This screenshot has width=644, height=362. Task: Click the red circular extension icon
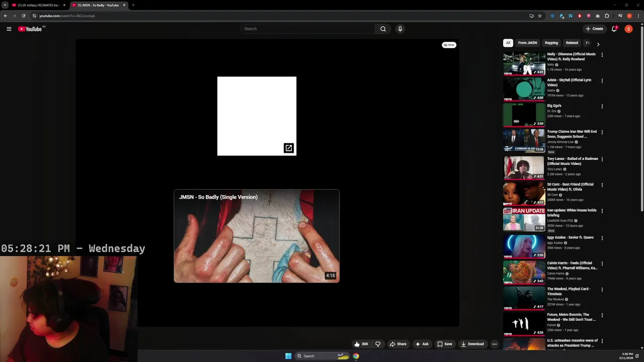[580, 16]
